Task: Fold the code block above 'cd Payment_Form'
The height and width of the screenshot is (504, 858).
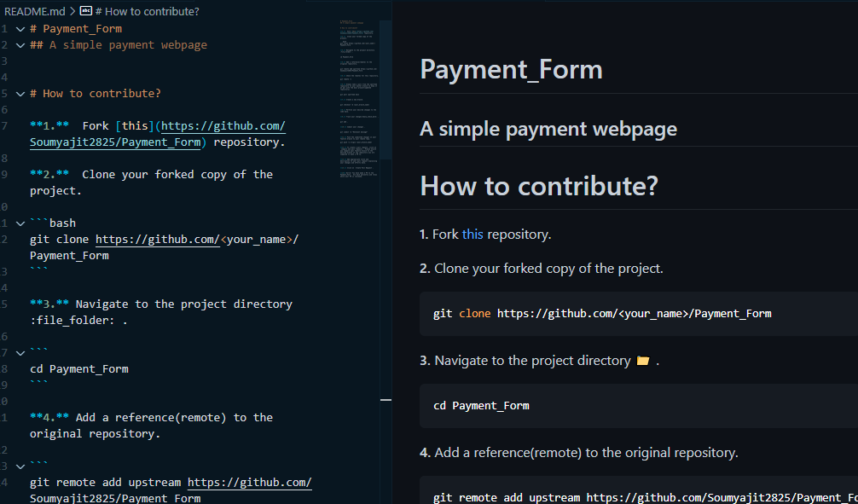Action: pos(20,353)
